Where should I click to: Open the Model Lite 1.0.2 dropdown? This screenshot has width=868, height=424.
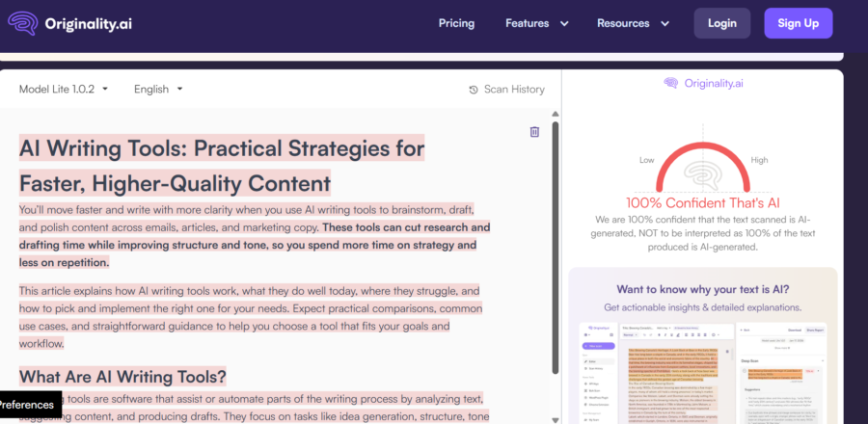tap(64, 89)
